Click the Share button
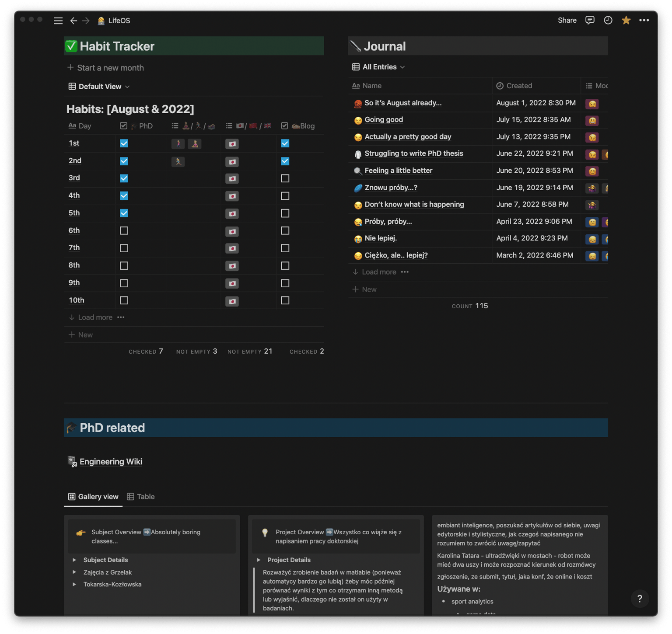 [567, 20]
